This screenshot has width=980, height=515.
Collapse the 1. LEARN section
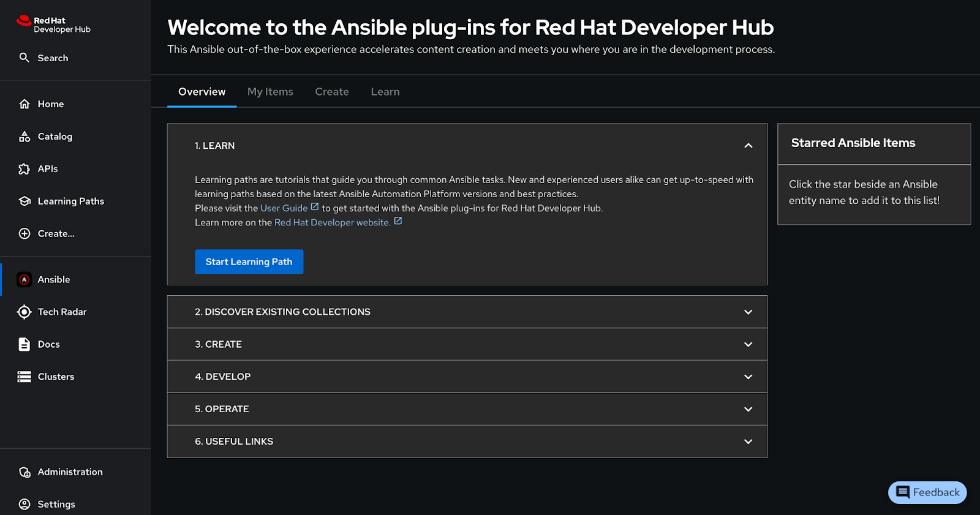(x=748, y=146)
